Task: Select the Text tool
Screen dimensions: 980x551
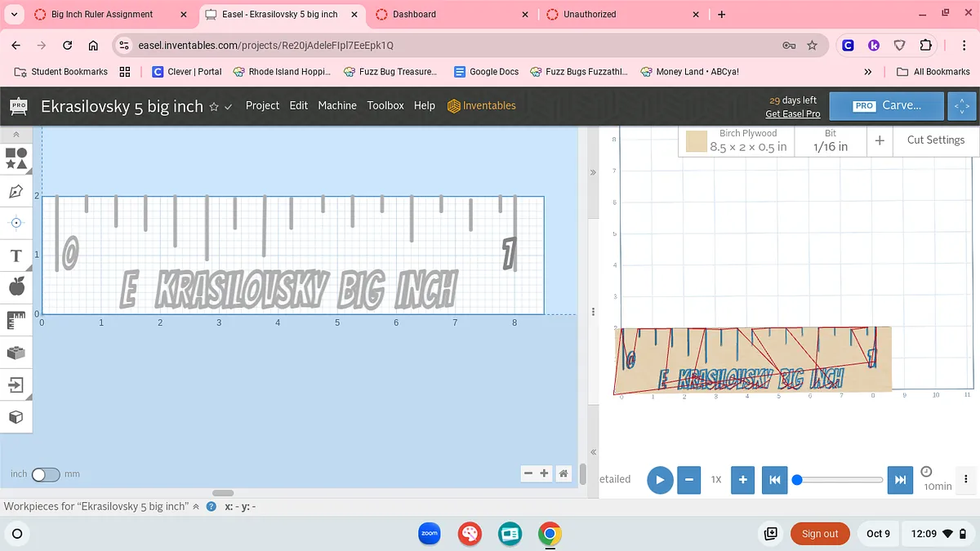Action: (x=16, y=256)
